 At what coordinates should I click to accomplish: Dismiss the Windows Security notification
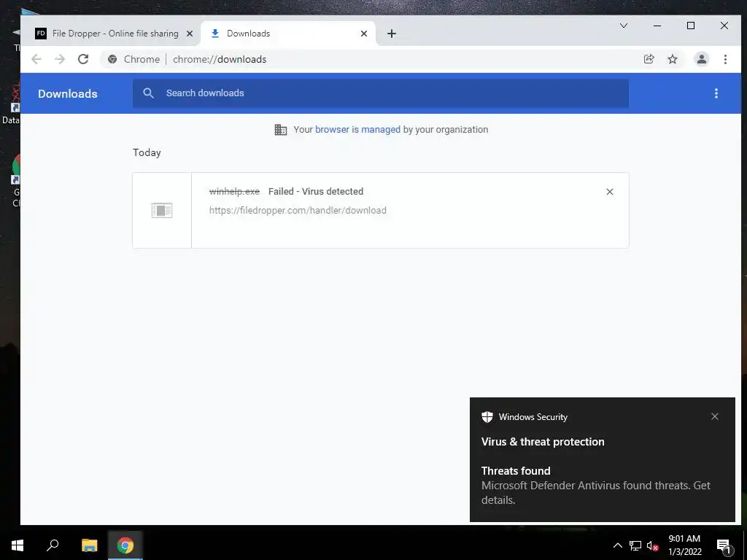715,416
